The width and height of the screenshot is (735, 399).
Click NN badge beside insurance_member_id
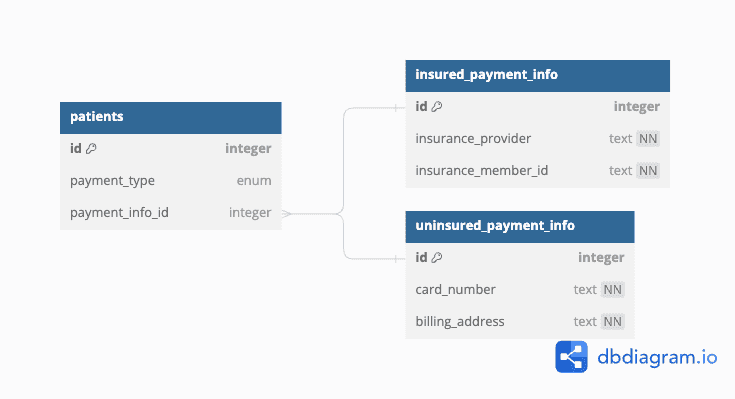pyautogui.click(x=648, y=171)
